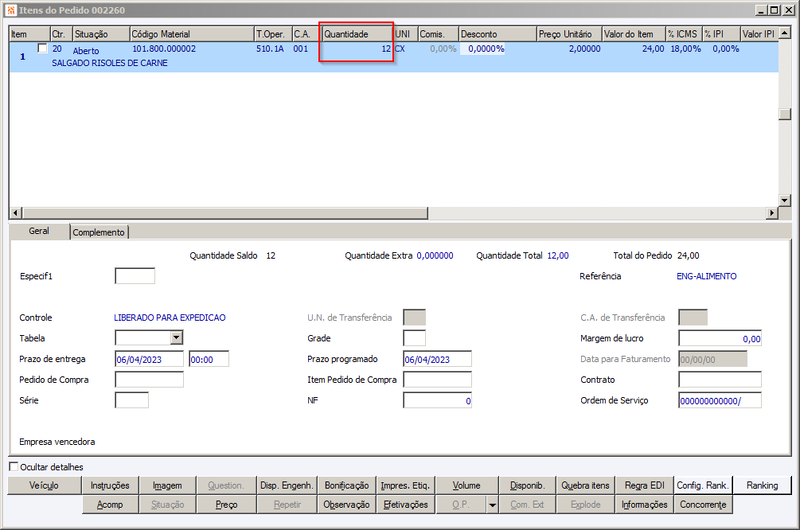Tick the Ctr. checkbox on item 1
The width and height of the screenshot is (800, 530).
43,48
